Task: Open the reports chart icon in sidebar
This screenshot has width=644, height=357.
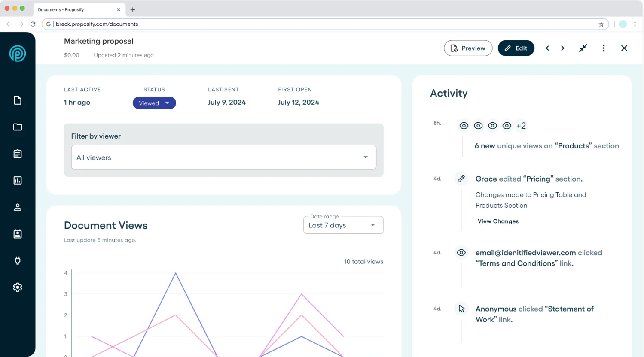Action: point(18,181)
